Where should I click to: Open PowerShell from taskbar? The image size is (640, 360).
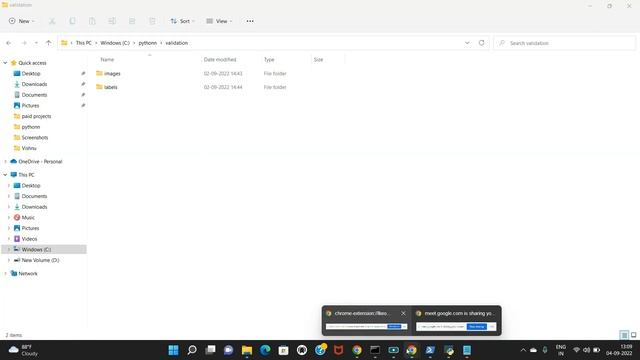pos(430,350)
